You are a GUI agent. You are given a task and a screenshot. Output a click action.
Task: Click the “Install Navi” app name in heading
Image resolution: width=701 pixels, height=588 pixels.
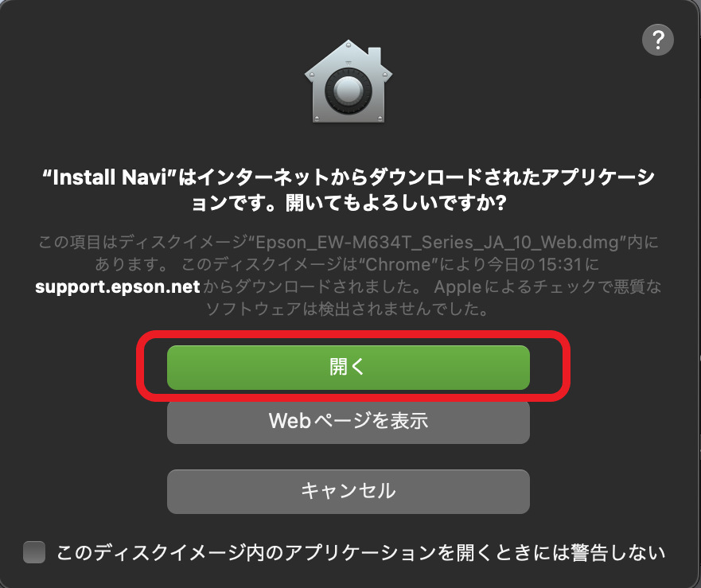point(110,177)
